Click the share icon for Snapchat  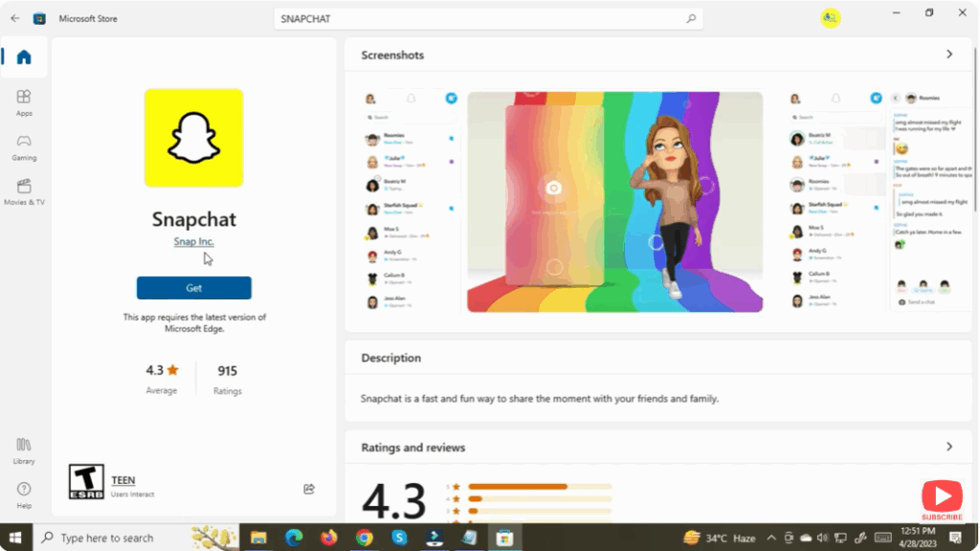point(309,489)
